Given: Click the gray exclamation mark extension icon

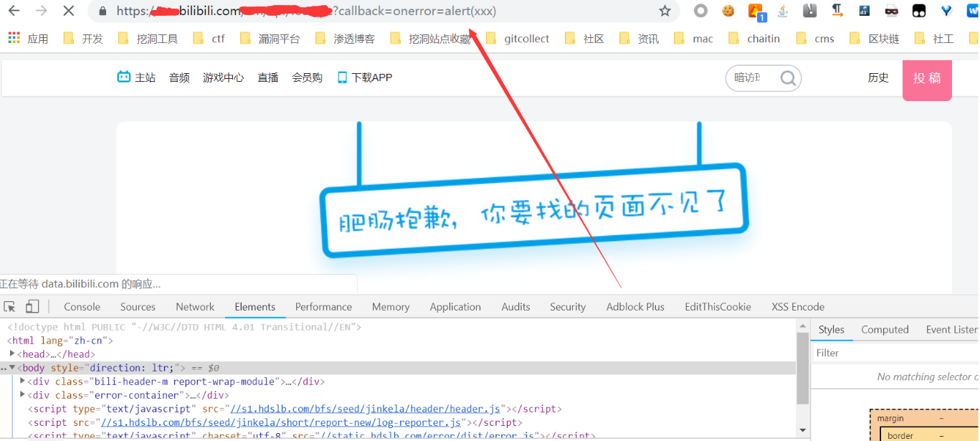Looking at the screenshot, I should pos(810,11).
